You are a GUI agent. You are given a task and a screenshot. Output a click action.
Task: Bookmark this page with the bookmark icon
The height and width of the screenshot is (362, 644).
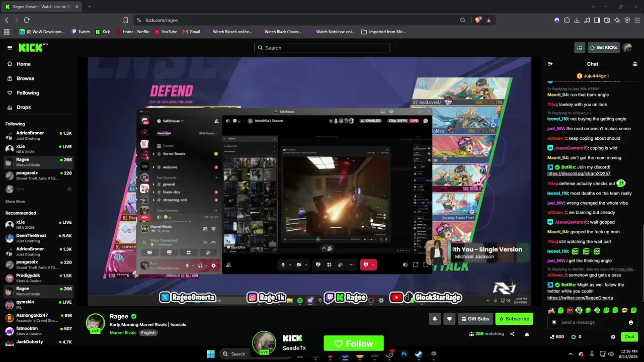[x=126, y=20]
